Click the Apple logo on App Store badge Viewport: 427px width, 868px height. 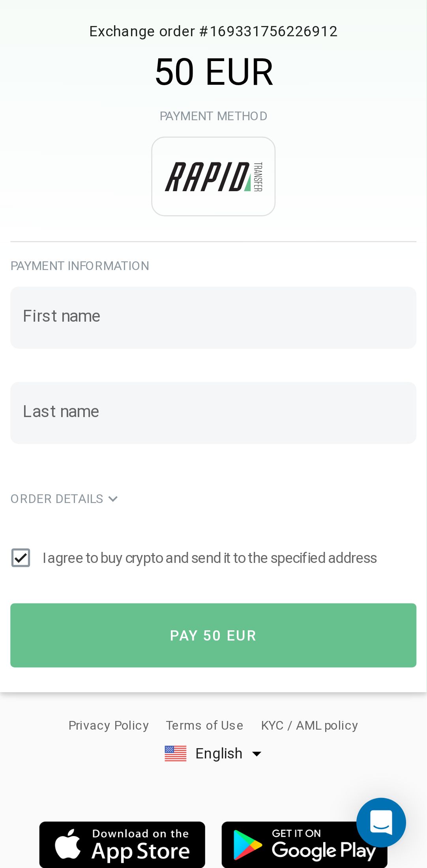68,844
